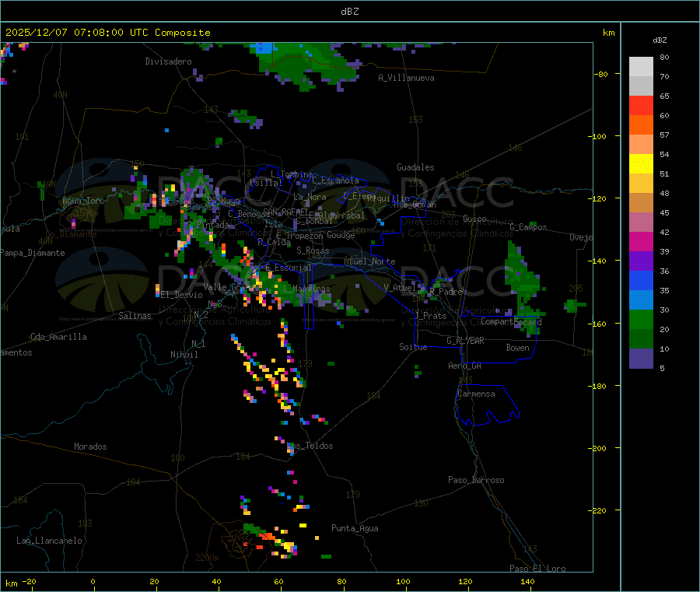This screenshot has width=700, height=592.
Task: Select the Guadales location label
Action: point(415,167)
